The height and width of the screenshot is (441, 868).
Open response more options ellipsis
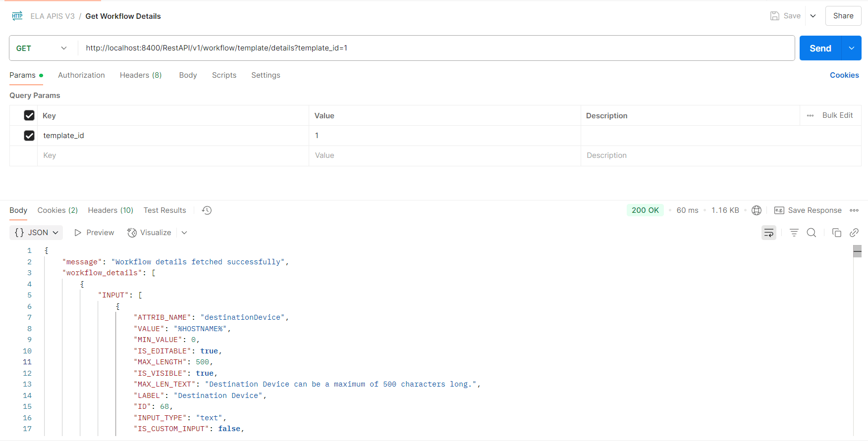[x=854, y=210]
